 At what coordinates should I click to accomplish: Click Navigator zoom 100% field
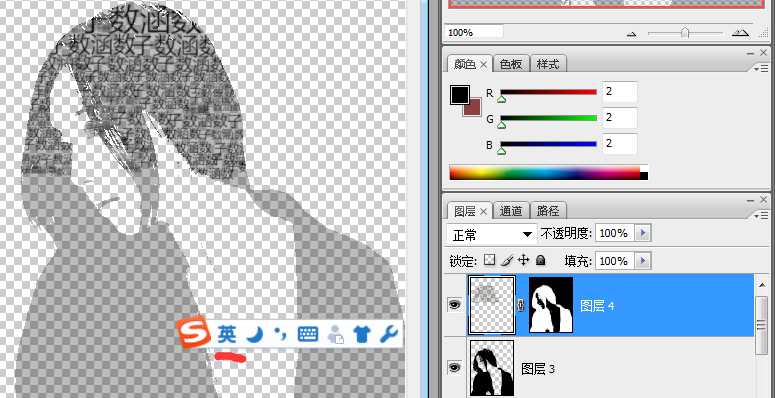[474, 33]
